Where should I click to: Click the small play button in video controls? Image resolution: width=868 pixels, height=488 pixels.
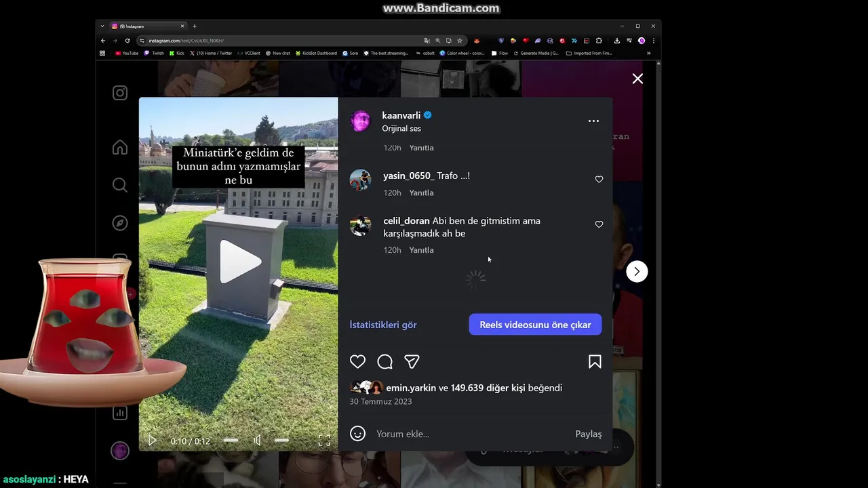click(152, 441)
